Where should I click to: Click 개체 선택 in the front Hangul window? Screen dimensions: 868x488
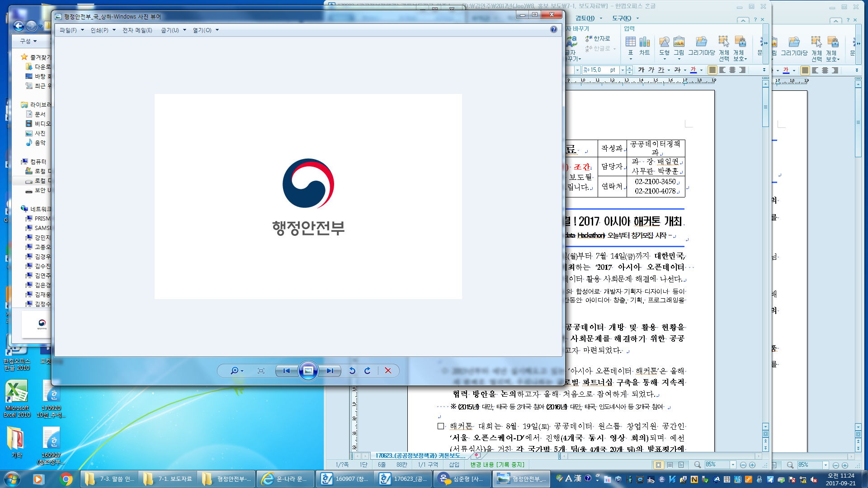724,48
